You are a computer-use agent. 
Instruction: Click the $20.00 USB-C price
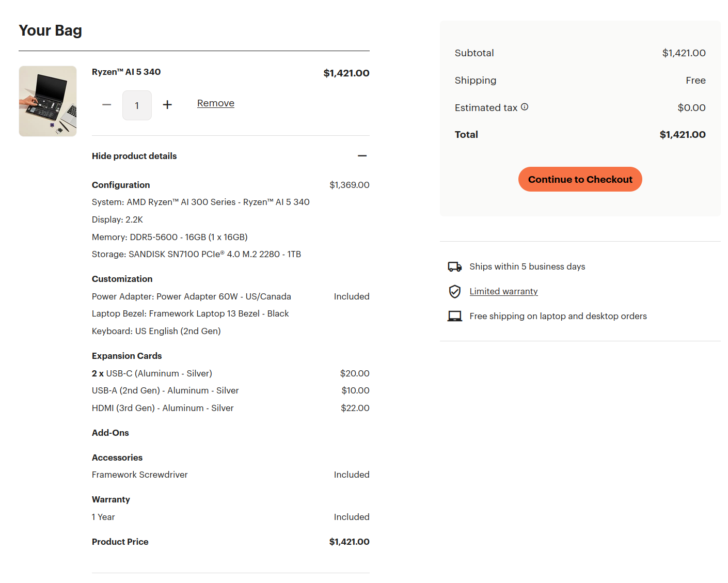(x=355, y=373)
